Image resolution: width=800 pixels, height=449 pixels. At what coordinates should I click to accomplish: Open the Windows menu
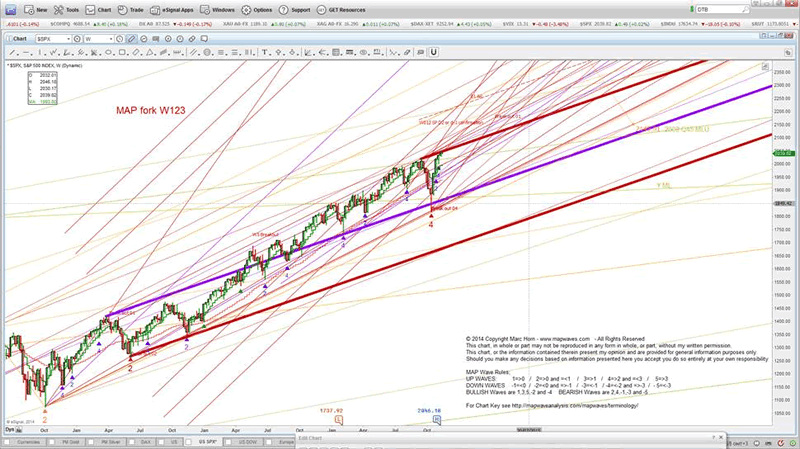(217, 10)
